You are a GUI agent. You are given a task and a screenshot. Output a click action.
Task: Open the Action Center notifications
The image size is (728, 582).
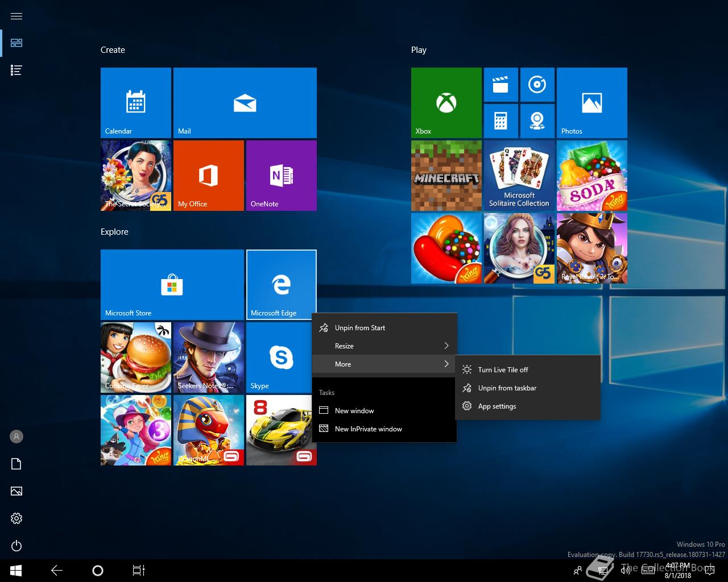click(709, 571)
